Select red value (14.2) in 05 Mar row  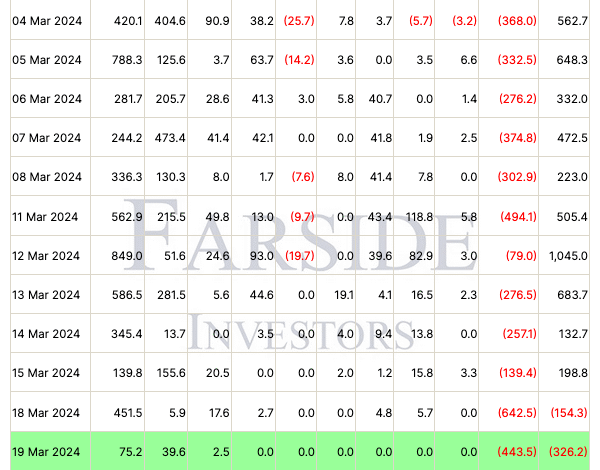pos(299,60)
